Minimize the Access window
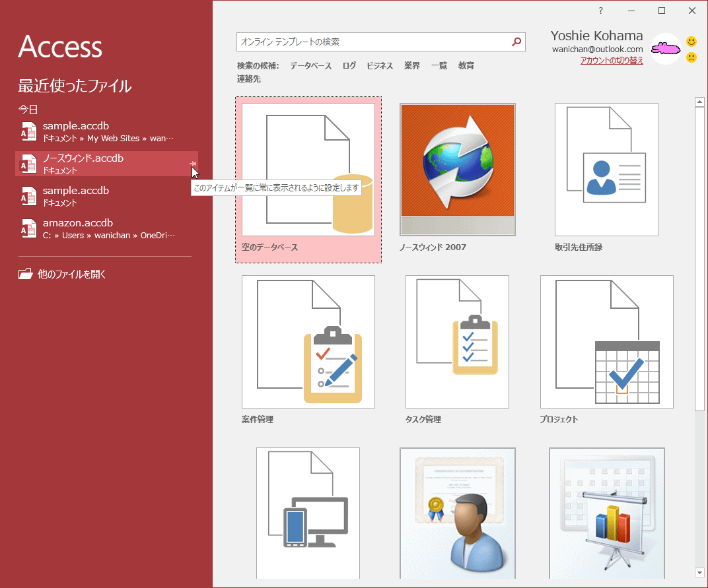 (x=631, y=11)
